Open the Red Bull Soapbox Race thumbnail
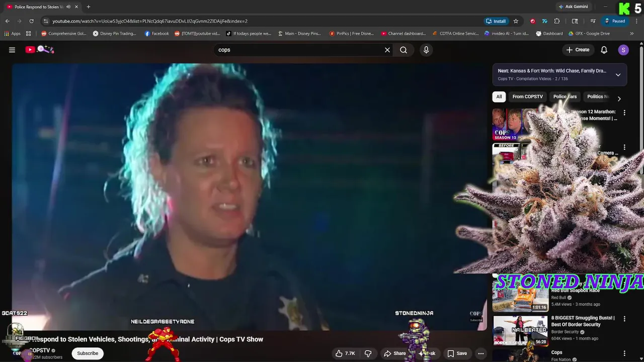The height and width of the screenshot is (362, 644). point(520,296)
